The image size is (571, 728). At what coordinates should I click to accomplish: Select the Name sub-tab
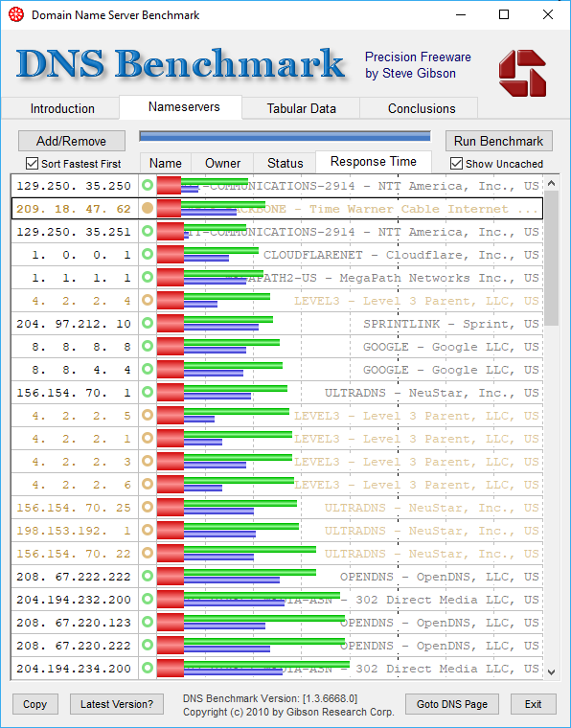click(x=166, y=164)
